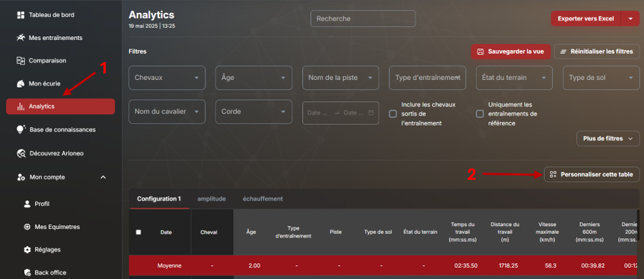Click the 1718.25 average distance cell

pos(508,266)
